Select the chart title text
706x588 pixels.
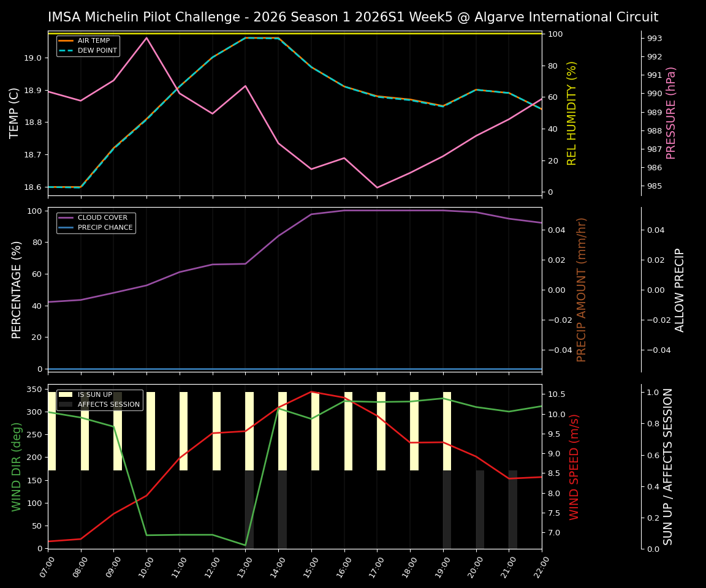(353, 17)
